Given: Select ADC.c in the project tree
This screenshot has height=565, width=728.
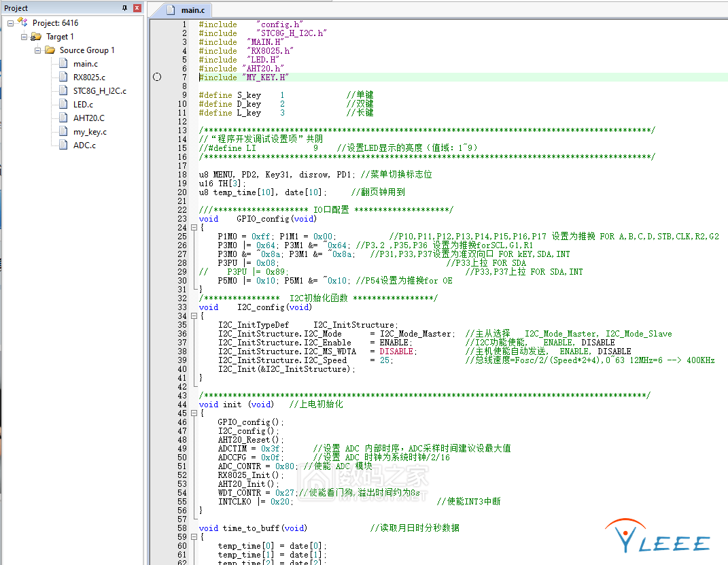Looking at the screenshot, I should (x=84, y=145).
